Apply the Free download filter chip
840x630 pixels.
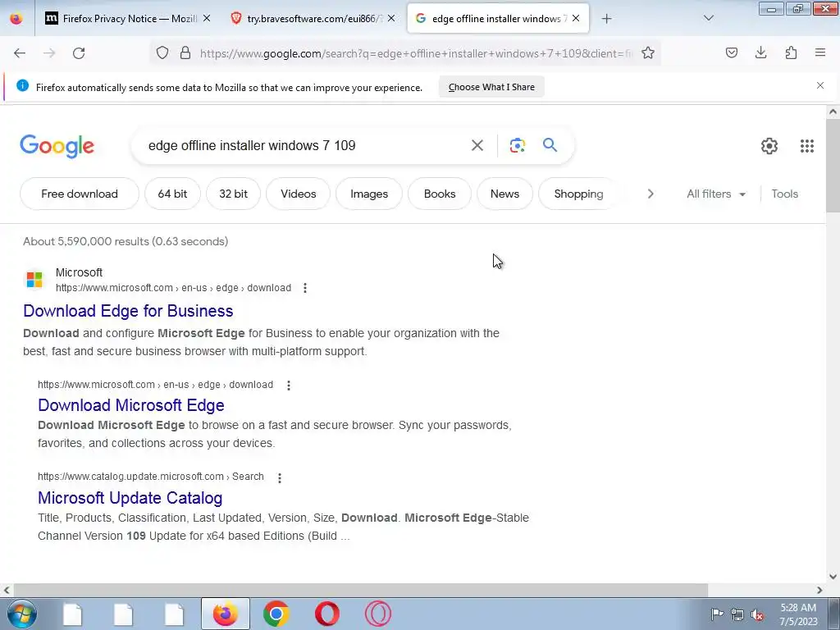(80, 194)
